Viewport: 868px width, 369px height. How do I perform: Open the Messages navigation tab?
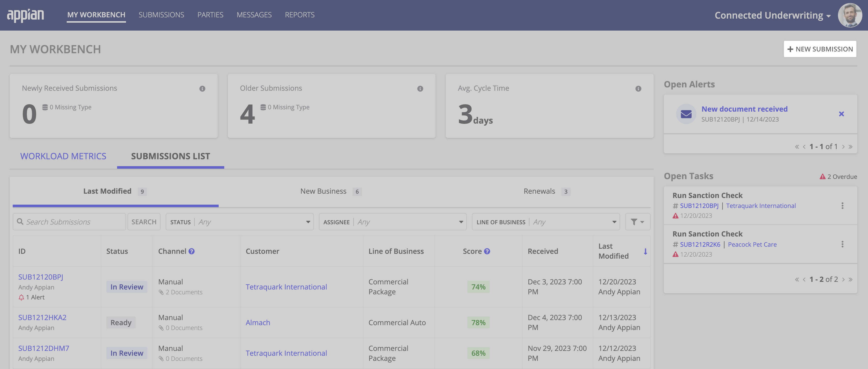click(x=254, y=15)
